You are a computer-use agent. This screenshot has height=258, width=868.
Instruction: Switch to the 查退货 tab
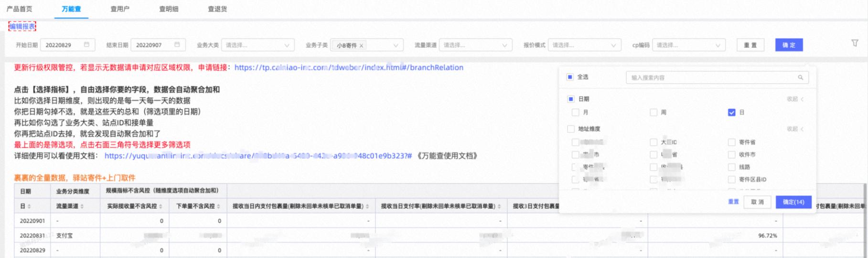point(217,9)
